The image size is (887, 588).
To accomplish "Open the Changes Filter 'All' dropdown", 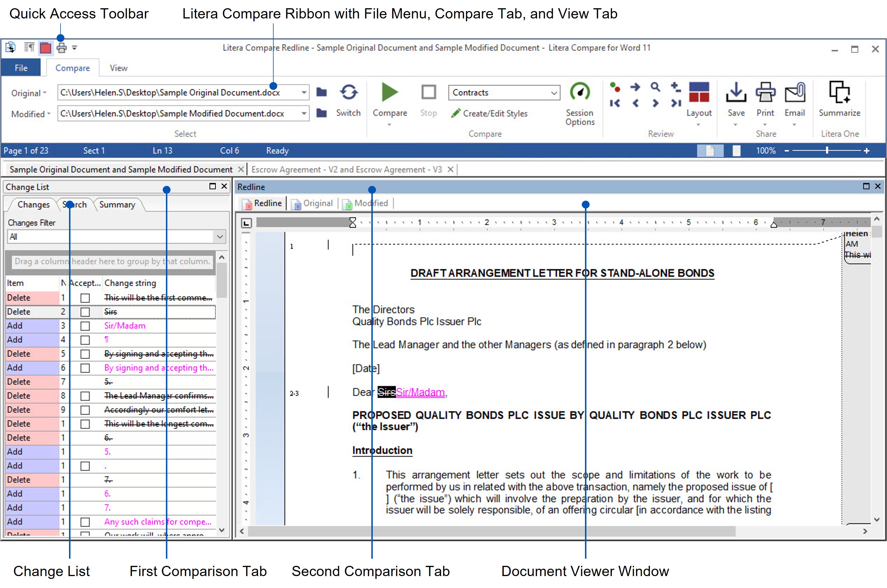I will pos(220,237).
